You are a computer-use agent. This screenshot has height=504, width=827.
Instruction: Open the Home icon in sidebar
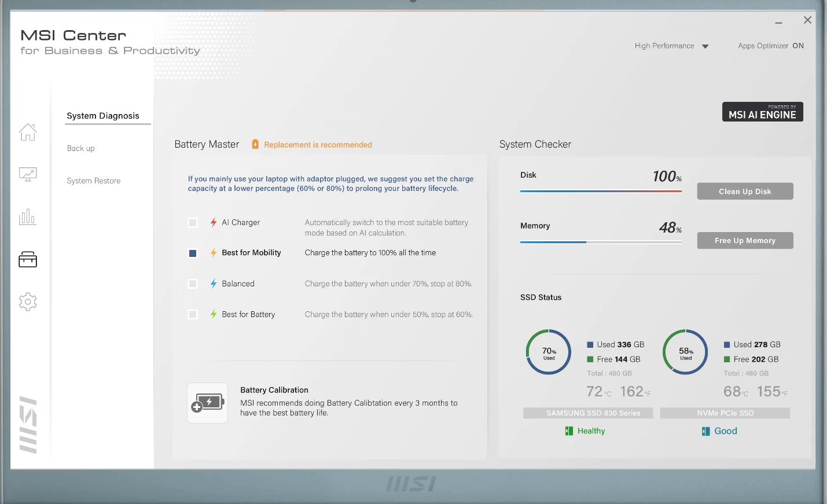tap(28, 132)
